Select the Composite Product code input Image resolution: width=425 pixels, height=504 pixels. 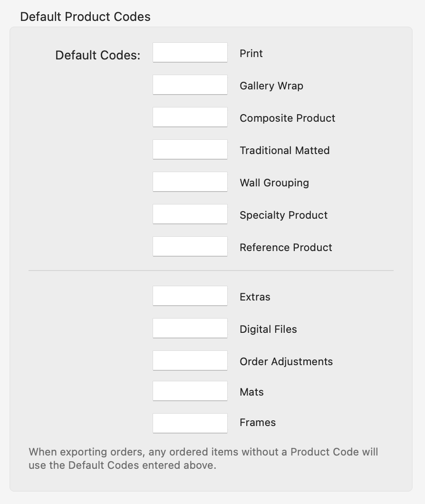[190, 117]
